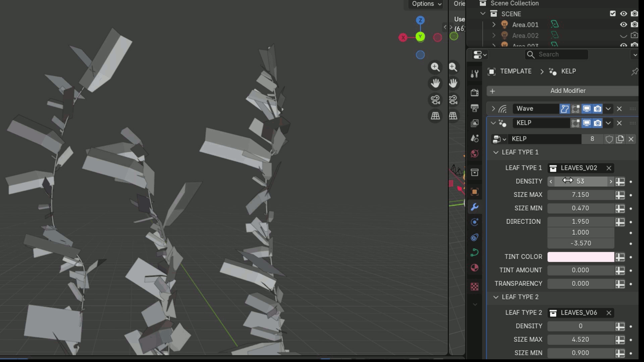Toggle KELP modifier viewport display button
Screen dimensions: 644x362
coord(587,123)
